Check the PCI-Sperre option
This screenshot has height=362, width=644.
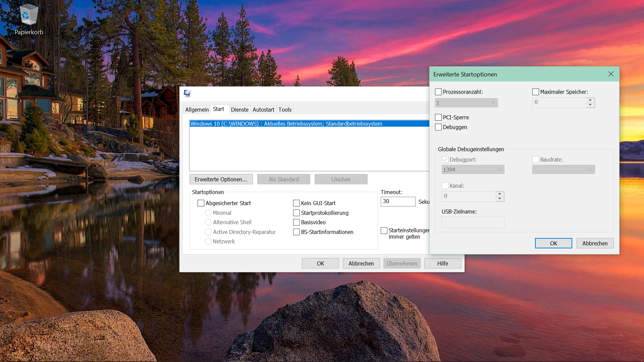click(438, 117)
